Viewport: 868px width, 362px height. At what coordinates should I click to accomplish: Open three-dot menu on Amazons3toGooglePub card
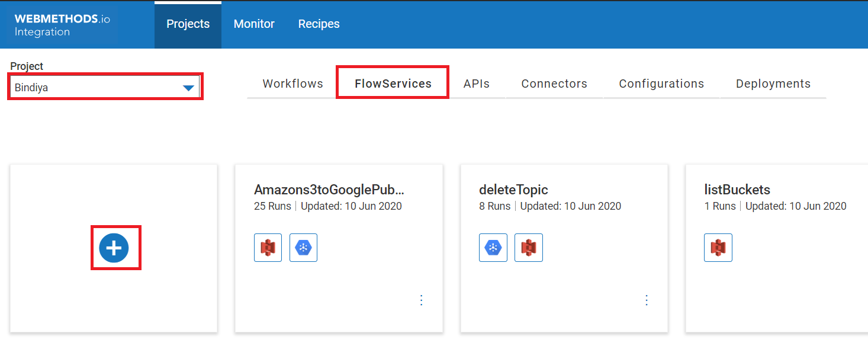(x=422, y=300)
